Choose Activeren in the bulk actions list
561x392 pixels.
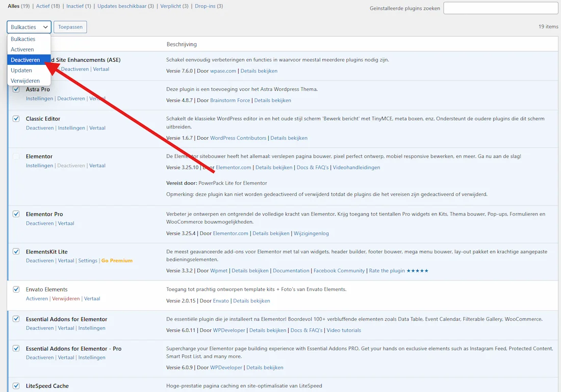coord(22,49)
